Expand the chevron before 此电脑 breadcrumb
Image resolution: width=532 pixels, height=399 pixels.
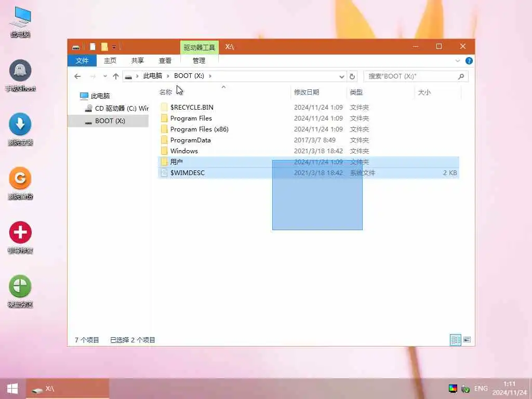point(137,76)
